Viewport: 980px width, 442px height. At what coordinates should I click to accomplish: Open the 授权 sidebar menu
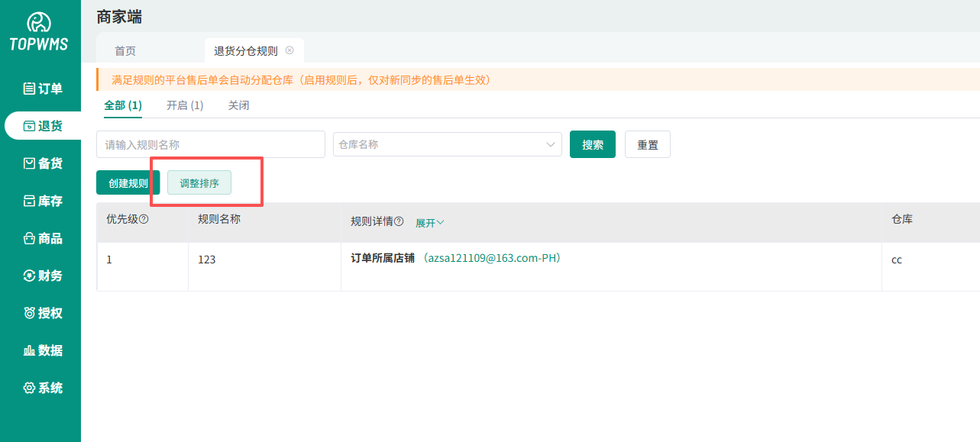click(43, 313)
